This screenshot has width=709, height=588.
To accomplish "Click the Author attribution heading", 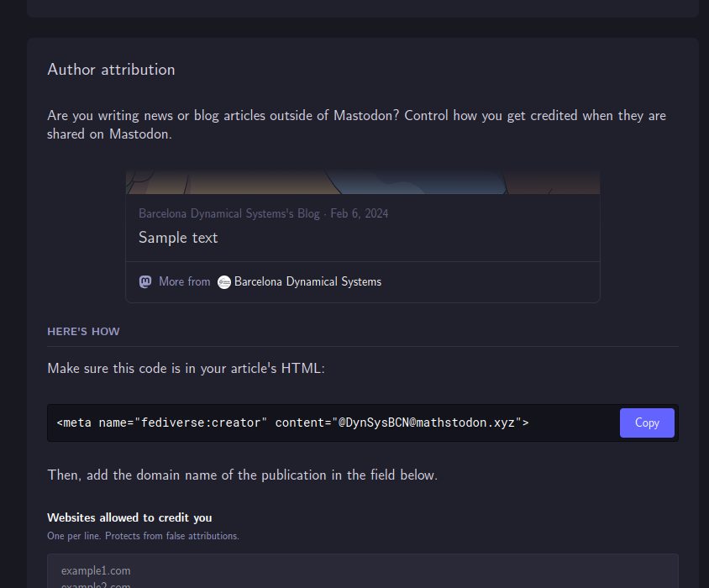I will [x=111, y=70].
